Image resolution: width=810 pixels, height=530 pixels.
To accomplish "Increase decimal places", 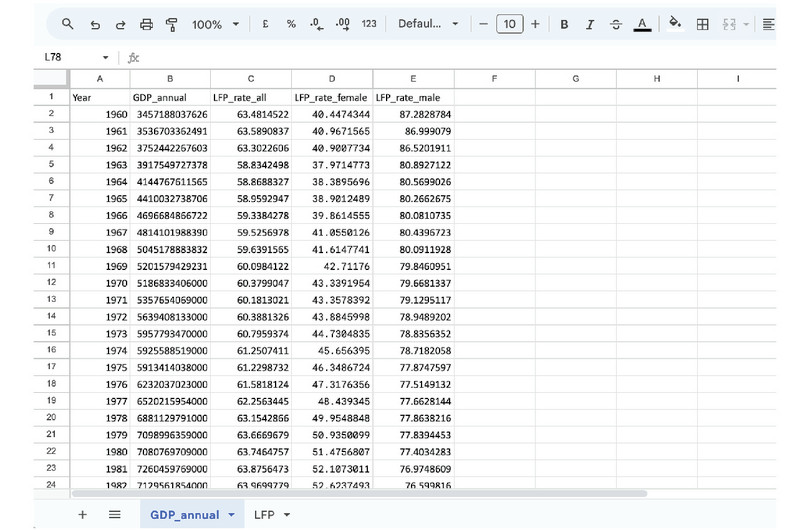I will tap(342, 24).
